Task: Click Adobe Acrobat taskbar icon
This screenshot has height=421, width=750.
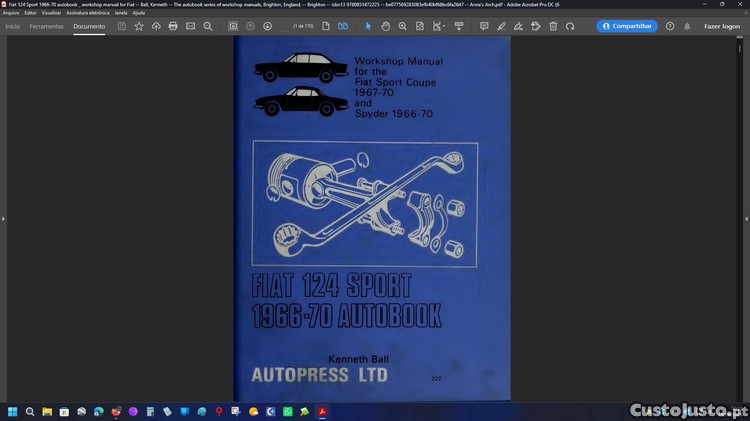Action: coord(322,411)
